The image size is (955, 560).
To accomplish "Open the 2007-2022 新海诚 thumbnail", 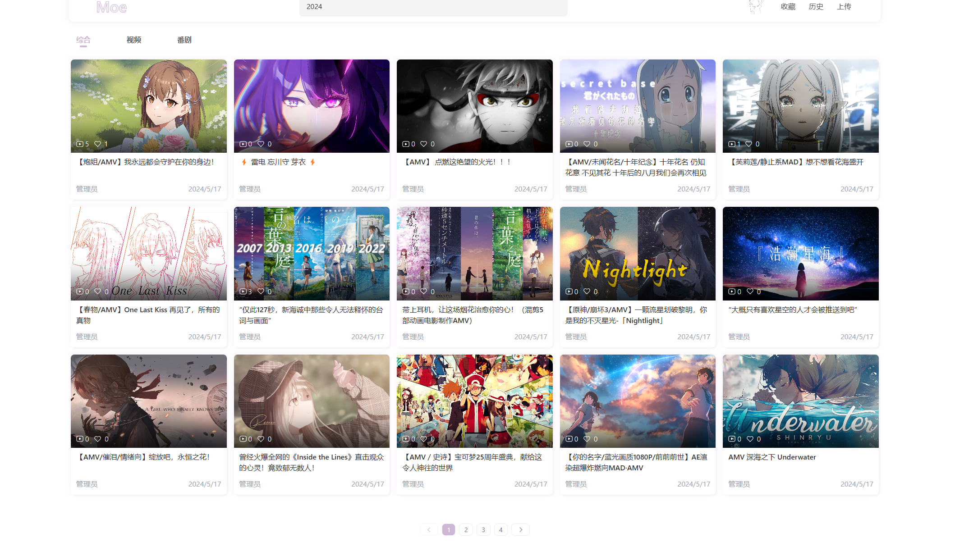I will [312, 254].
